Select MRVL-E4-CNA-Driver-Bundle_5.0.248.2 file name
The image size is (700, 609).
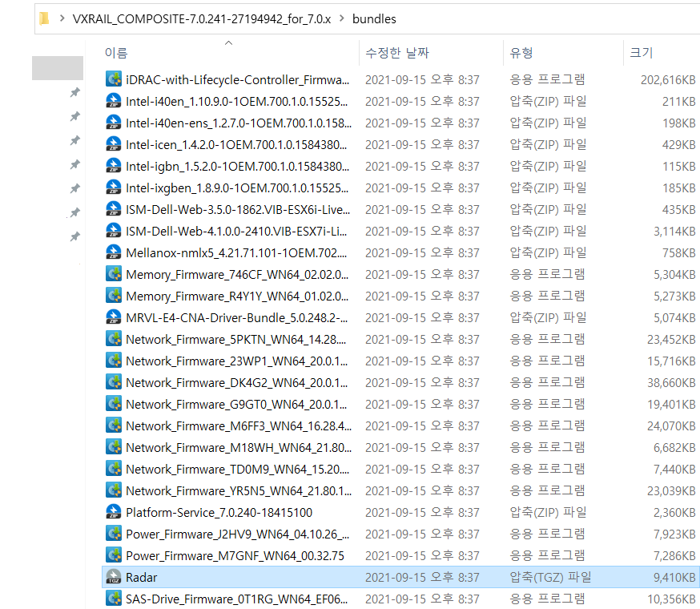click(x=236, y=317)
